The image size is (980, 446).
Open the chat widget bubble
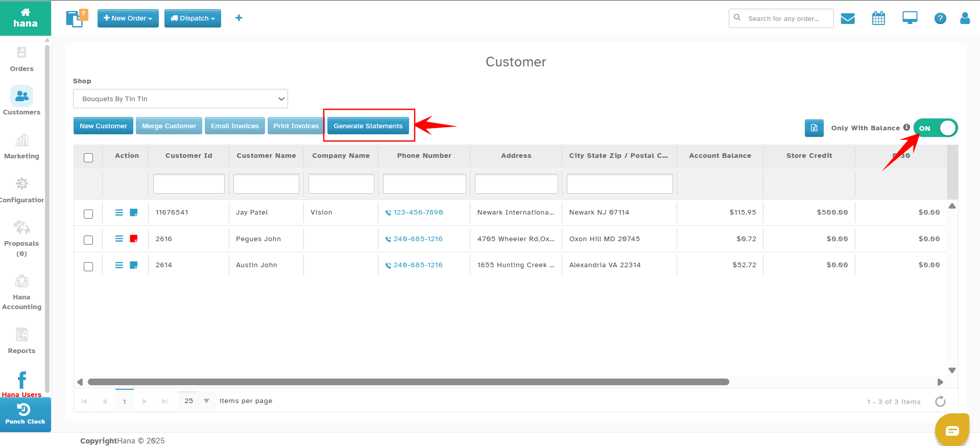(x=952, y=430)
